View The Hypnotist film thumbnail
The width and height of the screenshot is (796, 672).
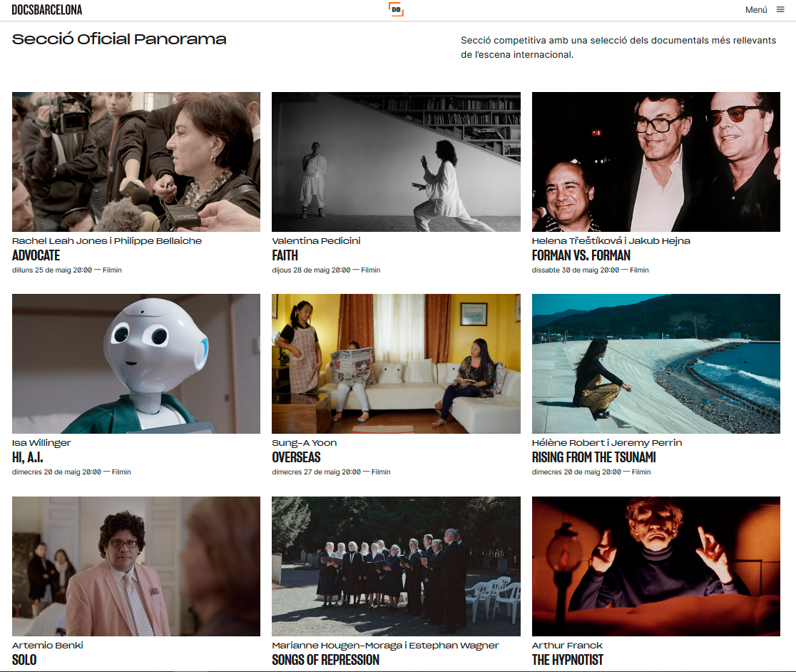tap(655, 566)
